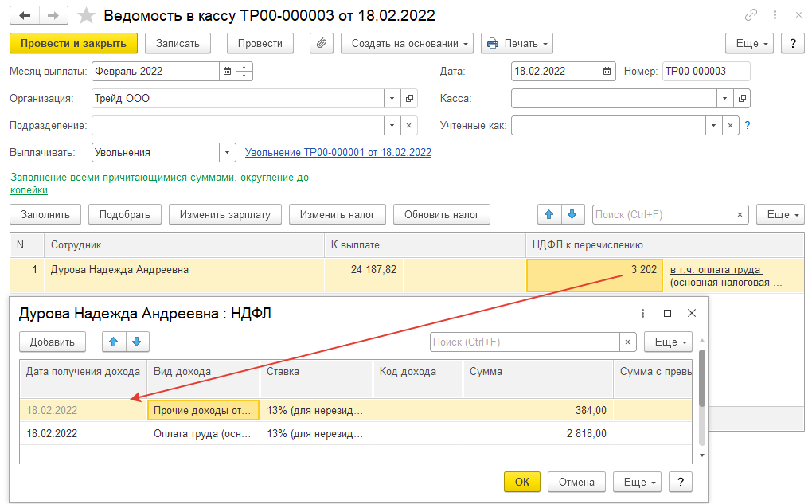
Task: Expand the Подразделение dropdown list
Action: pyautogui.click(x=392, y=125)
